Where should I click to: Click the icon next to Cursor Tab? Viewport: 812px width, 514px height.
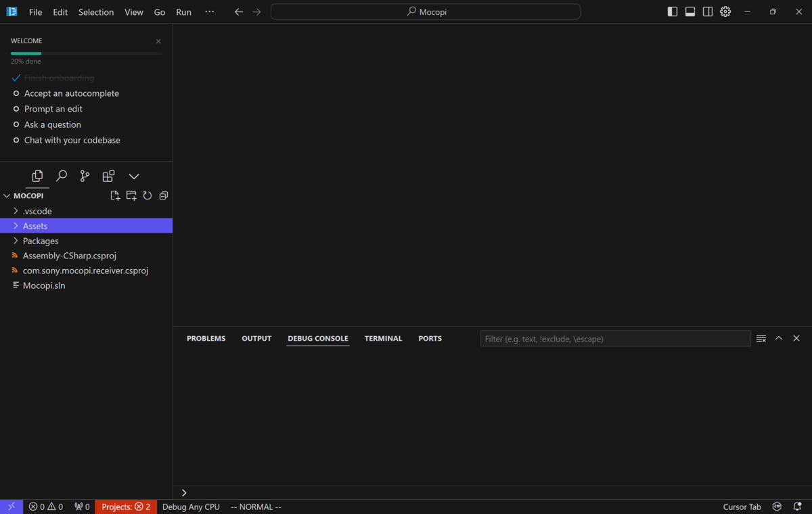click(777, 507)
